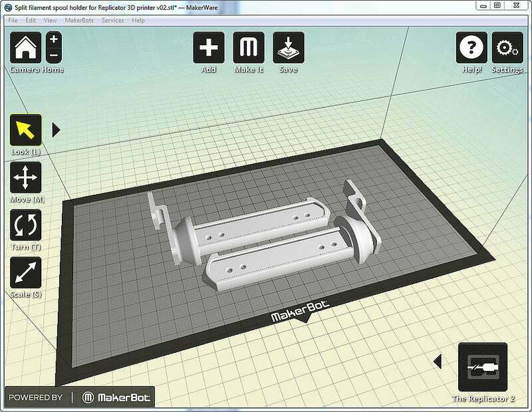The image size is (532, 412).
Task: Zoom out with the minus button
Action: click(54, 55)
